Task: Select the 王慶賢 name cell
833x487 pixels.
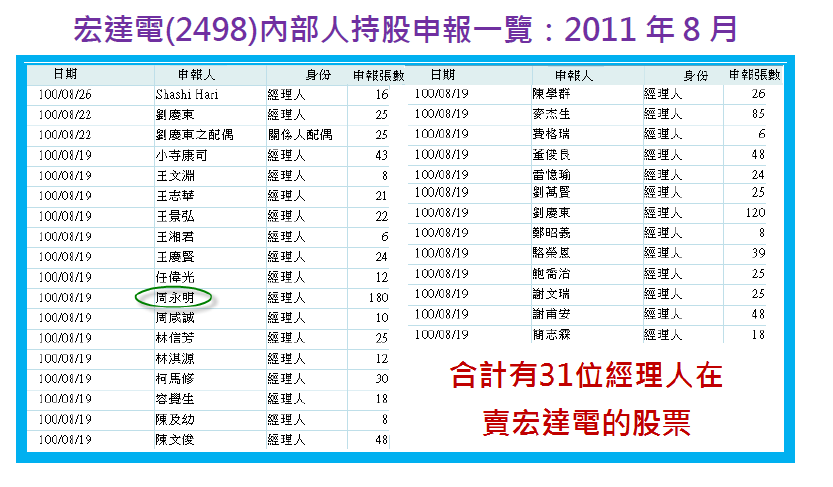Action: pyautogui.click(x=175, y=257)
